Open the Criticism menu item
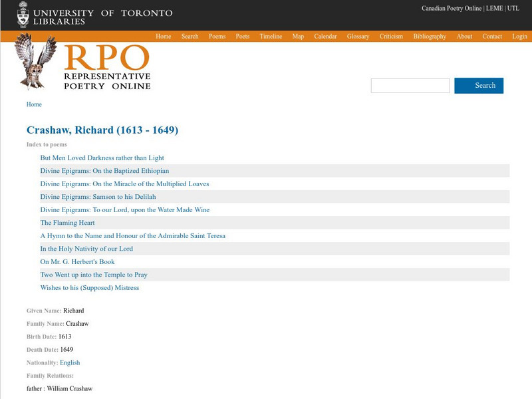This screenshot has width=532, height=399. (x=391, y=37)
